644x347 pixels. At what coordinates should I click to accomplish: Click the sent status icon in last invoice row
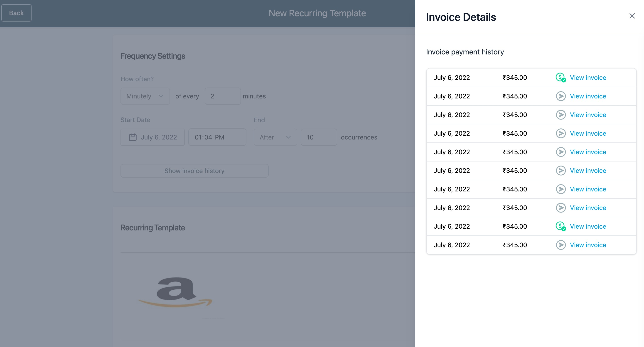click(x=560, y=245)
